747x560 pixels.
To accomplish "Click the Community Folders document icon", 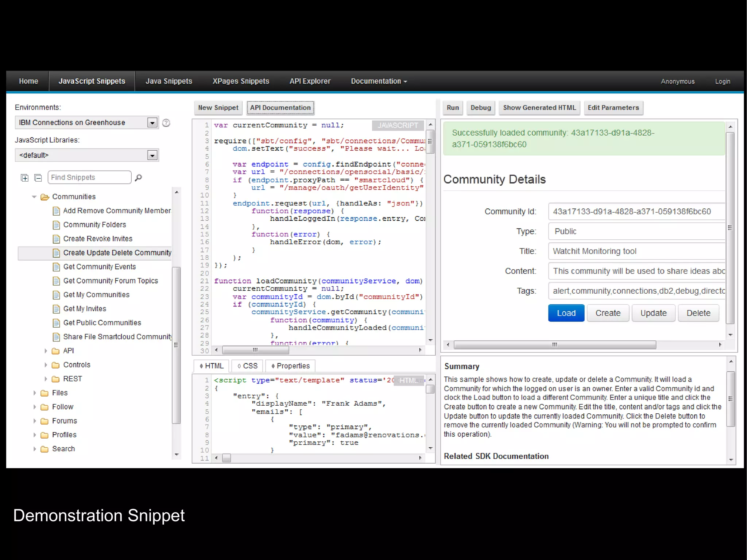I will (x=56, y=225).
